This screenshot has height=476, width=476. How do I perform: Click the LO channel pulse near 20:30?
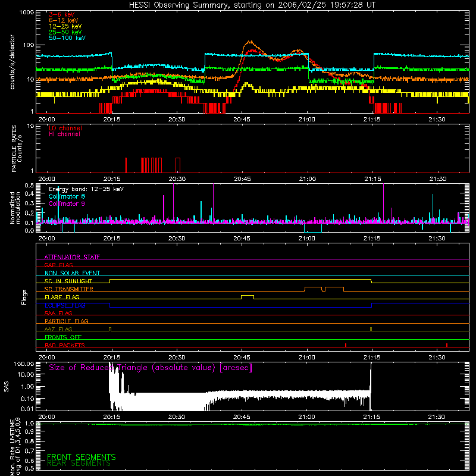(x=178, y=165)
